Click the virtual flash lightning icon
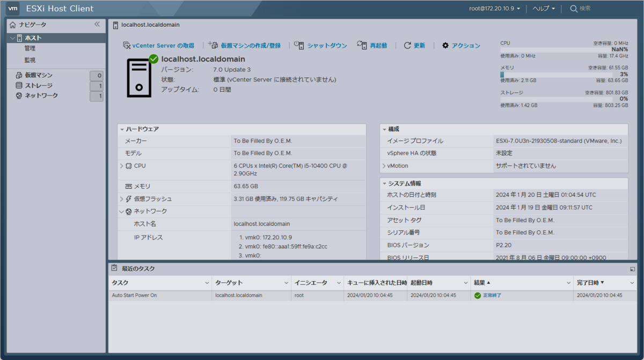Image resolution: width=644 pixels, height=360 pixels. click(129, 199)
